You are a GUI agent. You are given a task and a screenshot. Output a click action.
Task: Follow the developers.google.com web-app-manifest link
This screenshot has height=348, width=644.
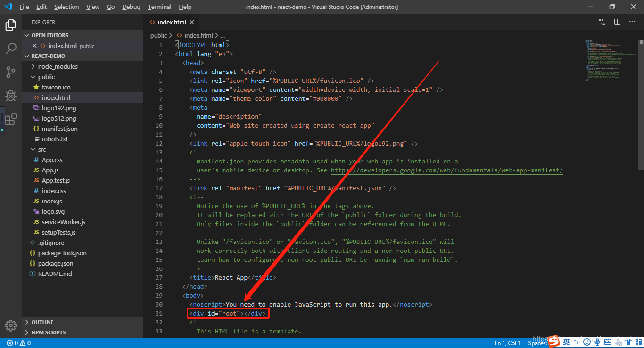click(x=447, y=170)
